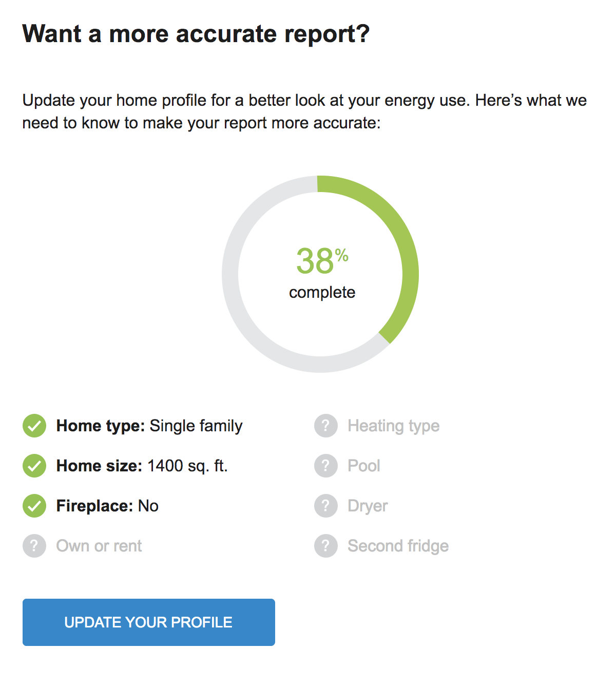
Task: Click the green checkmark beside Home type
Action: tap(34, 426)
